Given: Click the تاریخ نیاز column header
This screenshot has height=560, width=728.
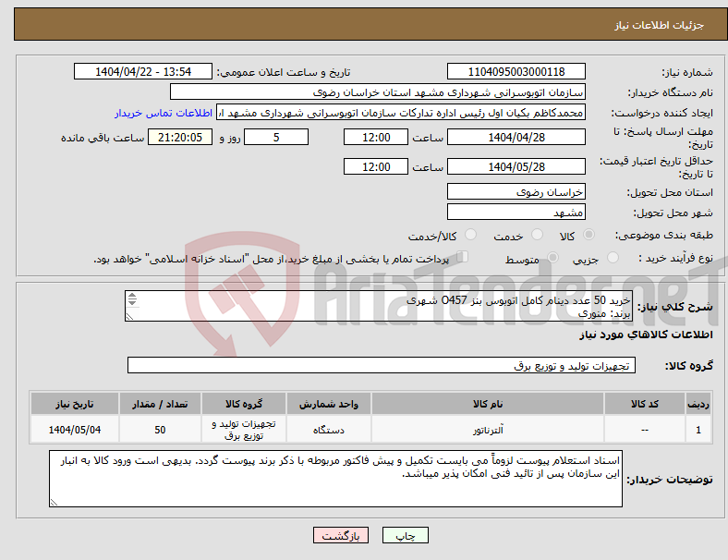Looking at the screenshot, I should [x=75, y=404].
